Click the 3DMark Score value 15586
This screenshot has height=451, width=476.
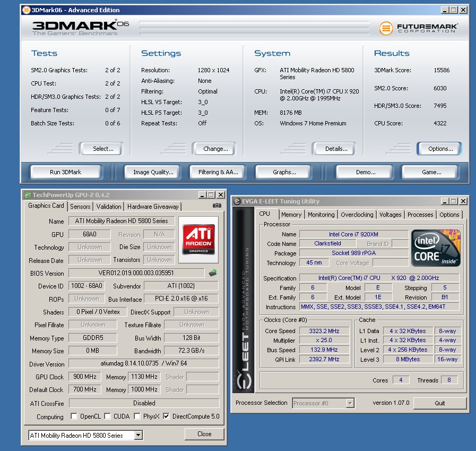tap(442, 70)
